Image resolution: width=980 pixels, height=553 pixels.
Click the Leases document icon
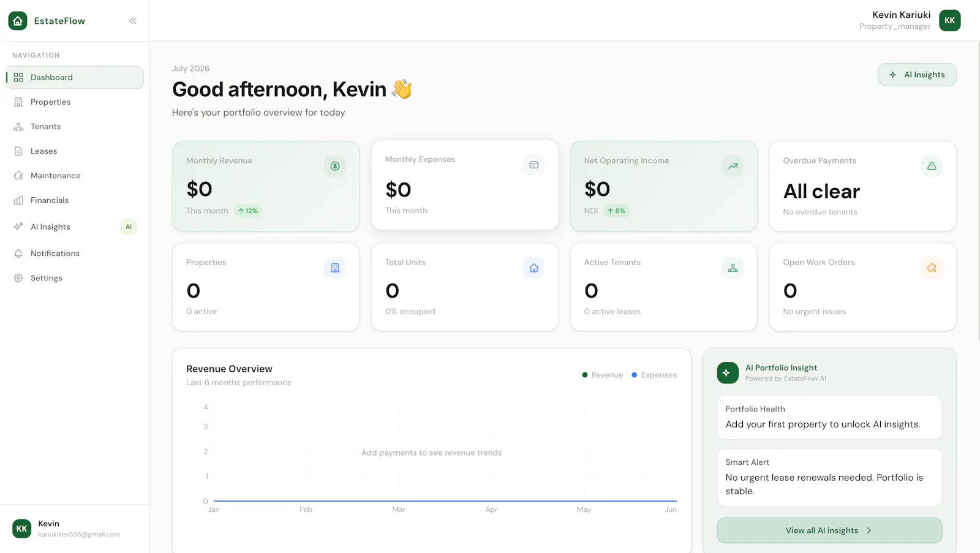point(18,151)
